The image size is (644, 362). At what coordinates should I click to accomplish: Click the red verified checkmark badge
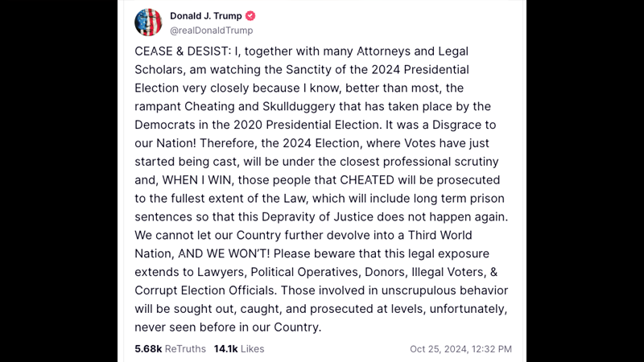(250, 16)
